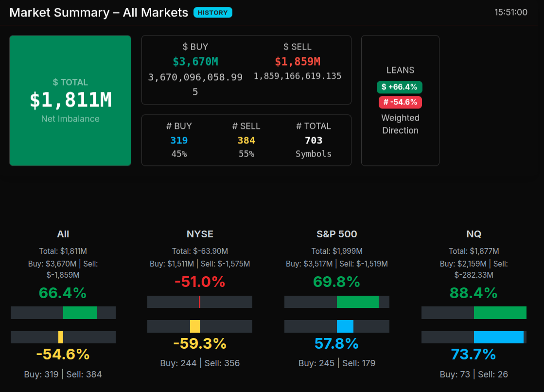Click the HISTORY badge beside the title

pos(212,13)
